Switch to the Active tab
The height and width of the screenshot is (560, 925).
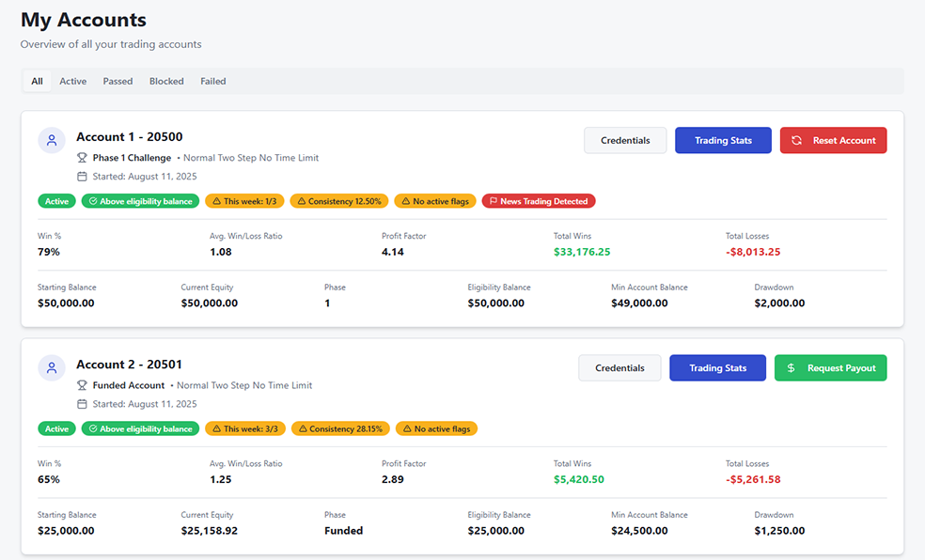click(x=72, y=82)
